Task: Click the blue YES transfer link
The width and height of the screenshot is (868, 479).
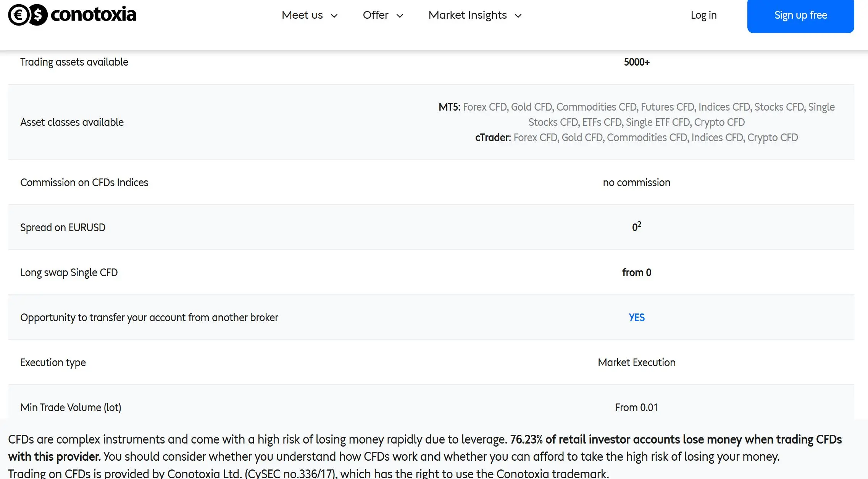Action: coord(636,317)
